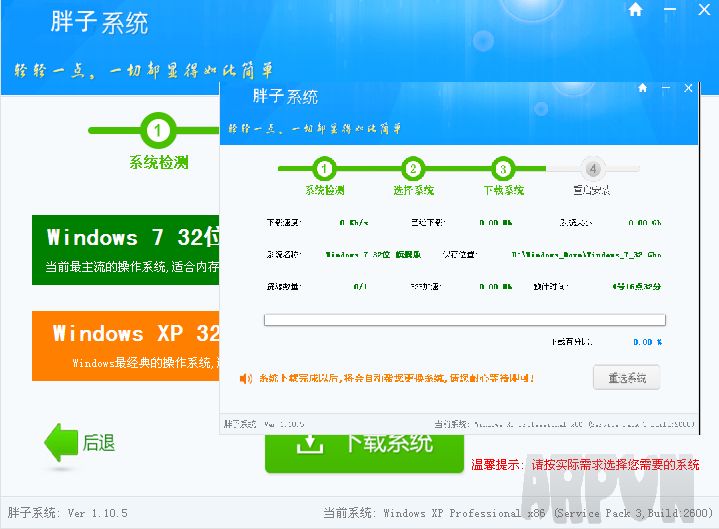719x529 pixels.
Task: Click the 0.00 % download percentage value
Action: (647, 342)
